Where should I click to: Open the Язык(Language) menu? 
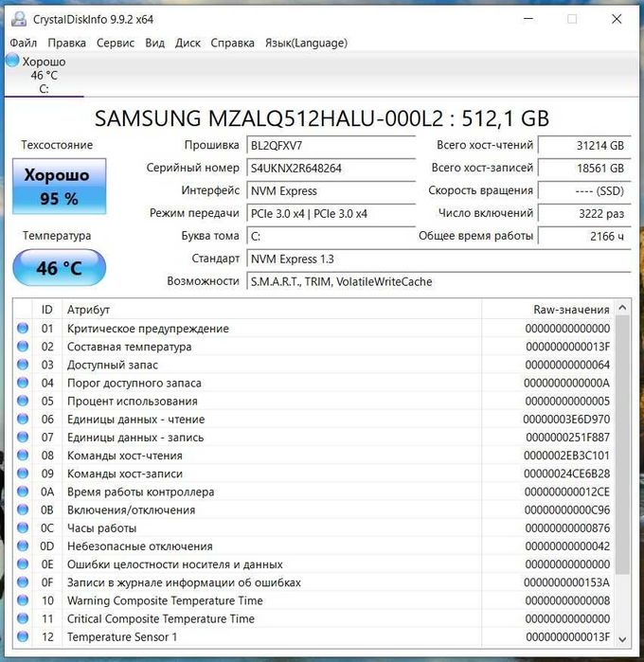(x=306, y=43)
